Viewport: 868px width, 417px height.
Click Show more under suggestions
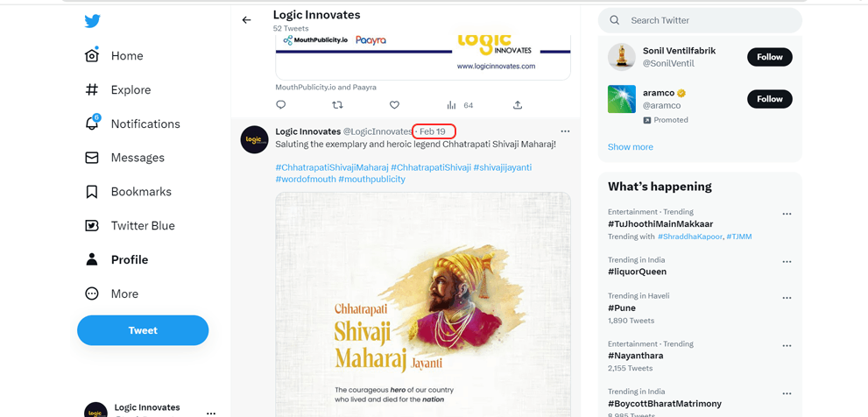(630, 147)
